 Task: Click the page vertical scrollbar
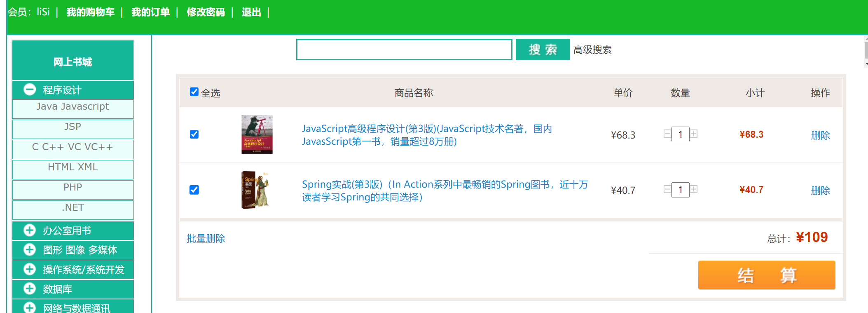[866, 51]
